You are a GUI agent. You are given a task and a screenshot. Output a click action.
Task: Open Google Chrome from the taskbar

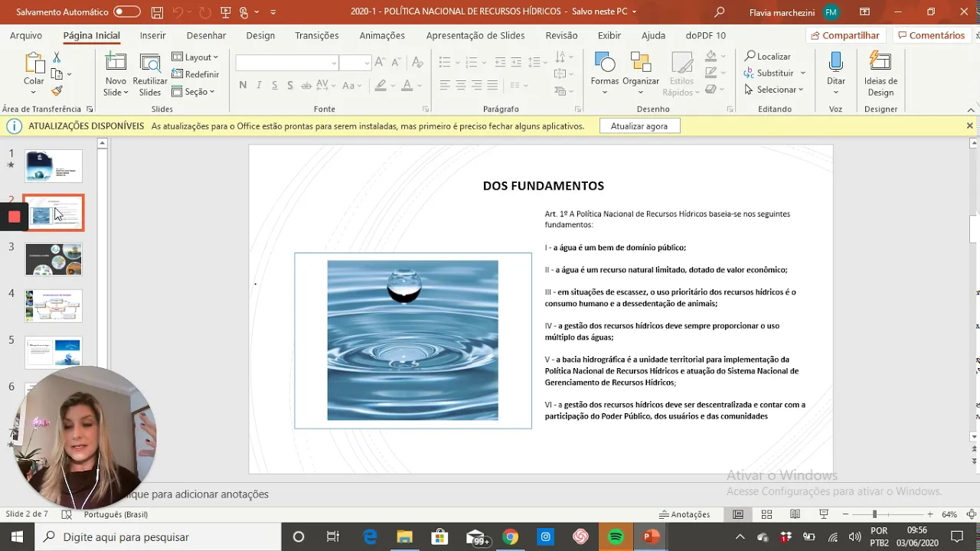pos(511,537)
